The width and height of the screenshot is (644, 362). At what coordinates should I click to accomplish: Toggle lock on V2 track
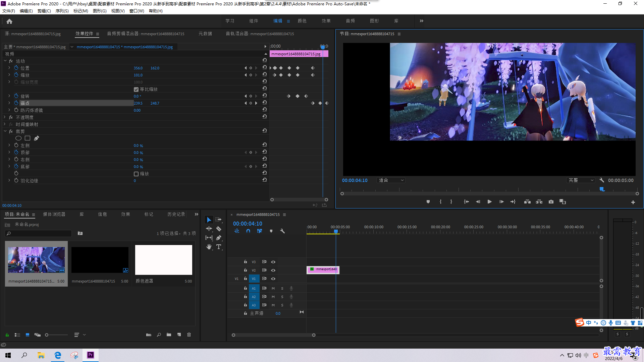(x=246, y=270)
